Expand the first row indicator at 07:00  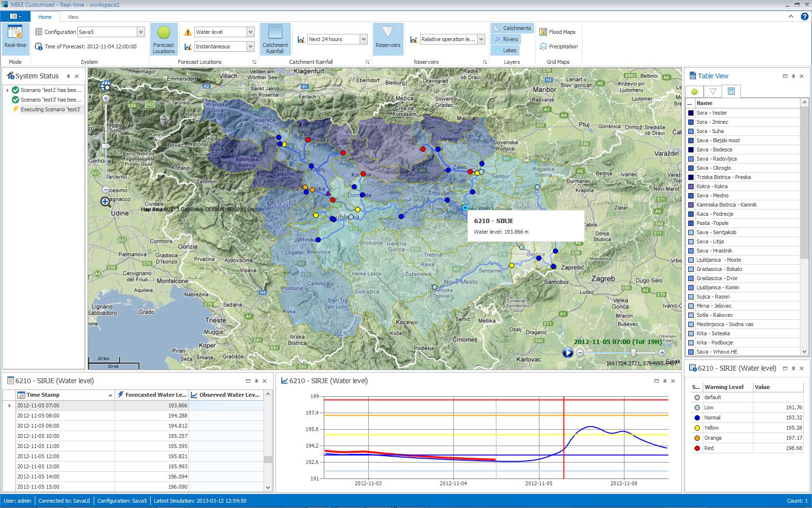(9, 405)
